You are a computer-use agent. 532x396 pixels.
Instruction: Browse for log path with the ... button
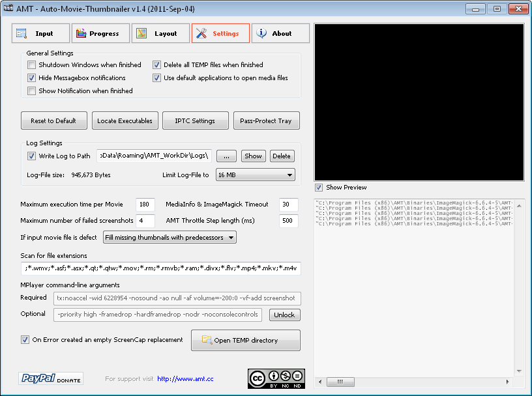tap(226, 156)
